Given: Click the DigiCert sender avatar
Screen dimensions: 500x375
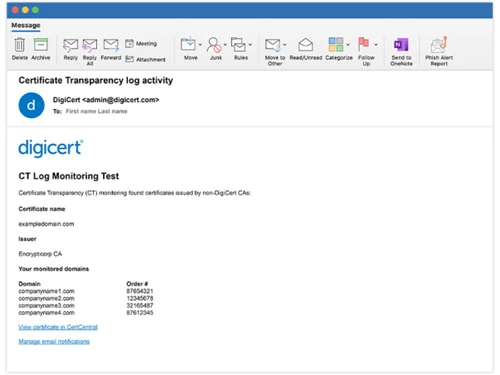Looking at the screenshot, I should (x=31, y=105).
